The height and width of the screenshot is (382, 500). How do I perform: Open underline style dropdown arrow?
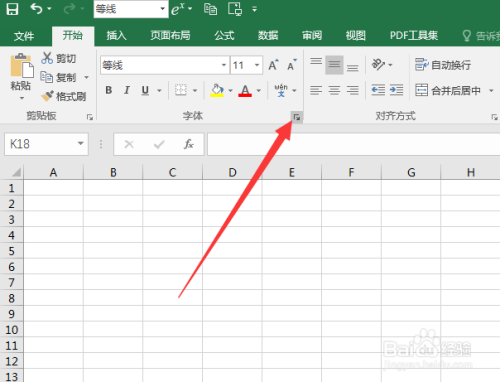coord(159,90)
